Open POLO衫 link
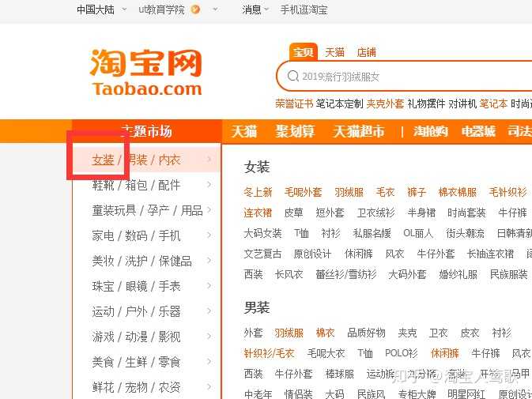 (401, 353)
